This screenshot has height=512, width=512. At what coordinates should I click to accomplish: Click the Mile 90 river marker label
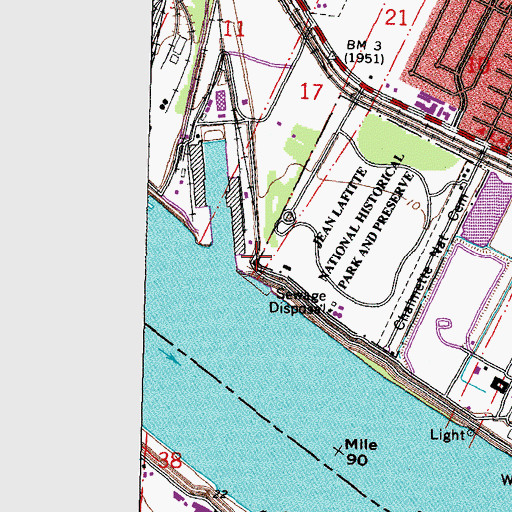coord(361,452)
